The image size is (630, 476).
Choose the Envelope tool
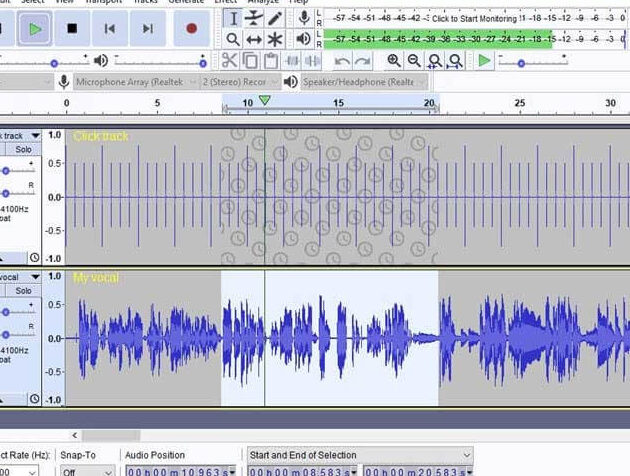254,18
